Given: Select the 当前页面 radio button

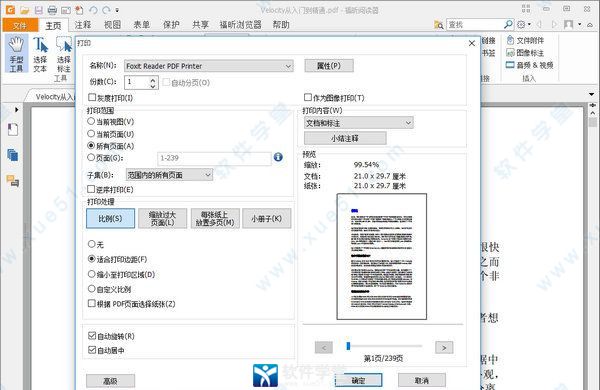Looking at the screenshot, I should [91, 134].
